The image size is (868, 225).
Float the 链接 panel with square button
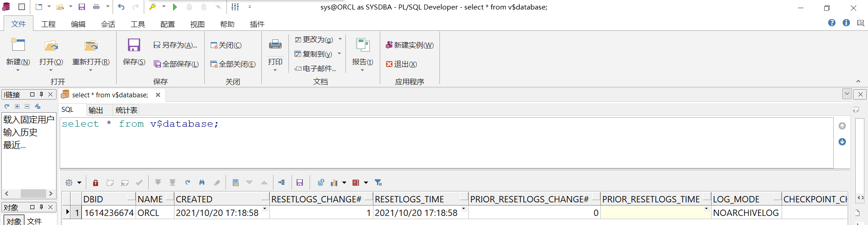pyautogui.click(x=32, y=94)
